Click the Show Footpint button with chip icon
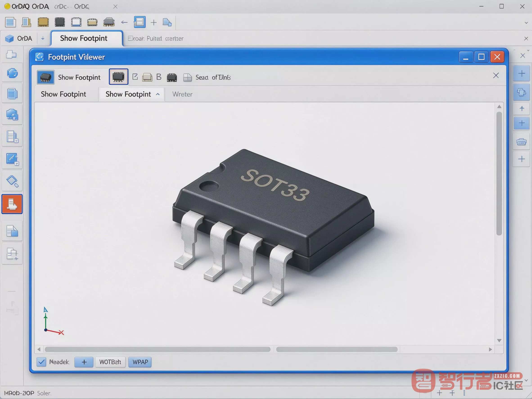Image resolution: width=532 pixels, height=399 pixels. [x=69, y=77]
